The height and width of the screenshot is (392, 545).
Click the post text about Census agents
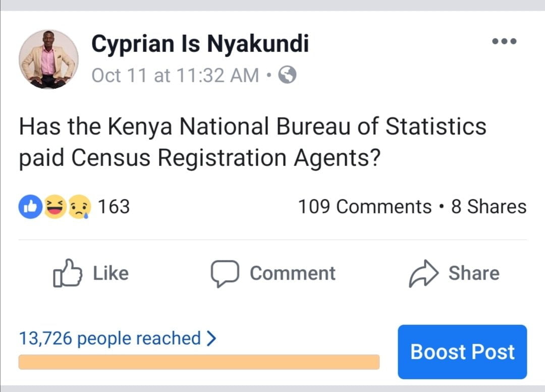coord(252,142)
